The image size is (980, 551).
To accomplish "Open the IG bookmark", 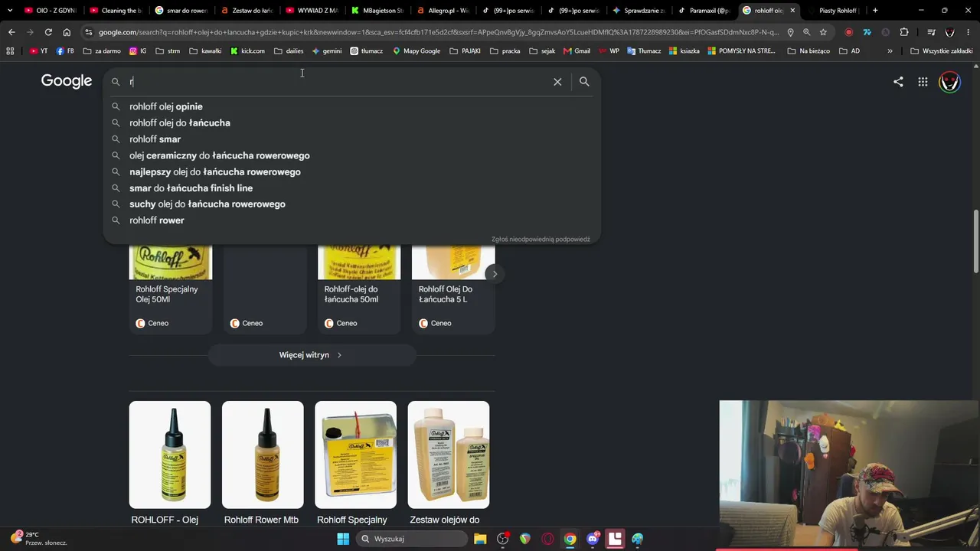I will (138, 51).
